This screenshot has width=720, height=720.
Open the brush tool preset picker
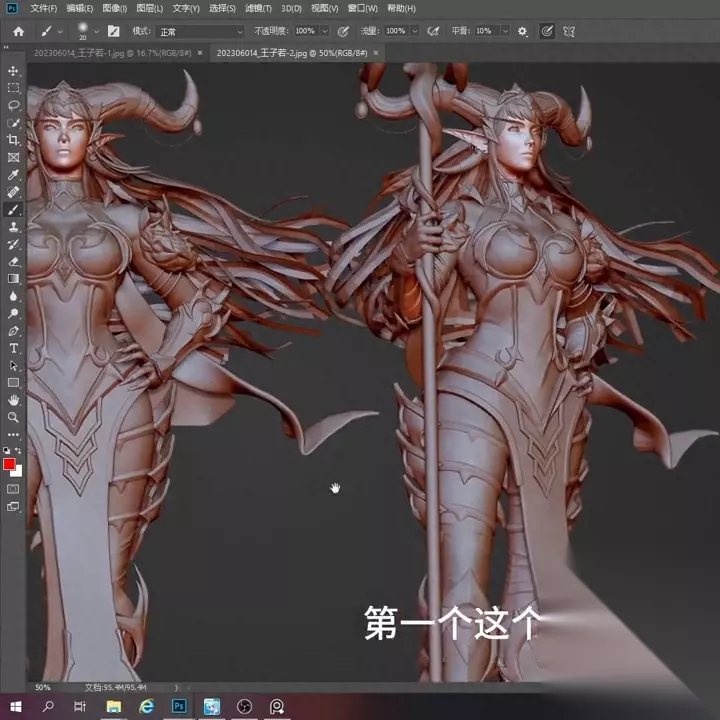tap(51, 31)
